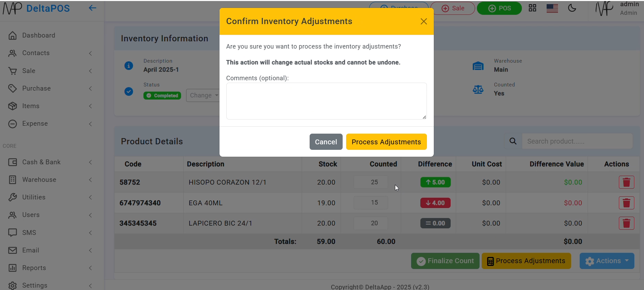Collapse sidebar with the back arrow
644x290 pixels.
92,8
